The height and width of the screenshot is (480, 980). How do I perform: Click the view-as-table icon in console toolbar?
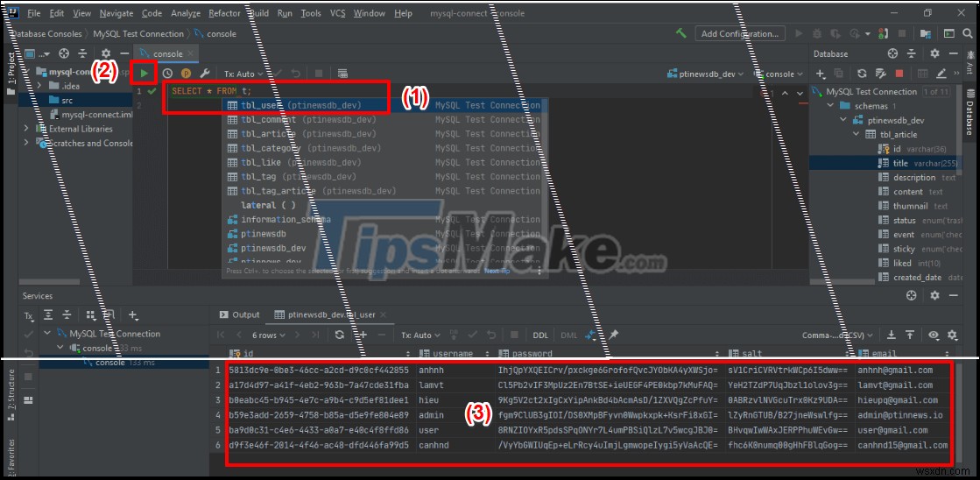click(342, 74)
